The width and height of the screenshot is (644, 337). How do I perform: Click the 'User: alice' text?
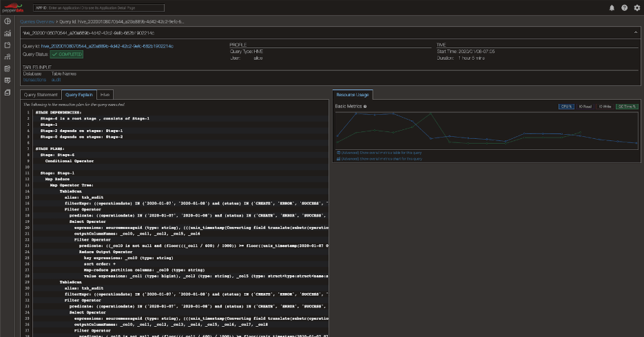247,58
